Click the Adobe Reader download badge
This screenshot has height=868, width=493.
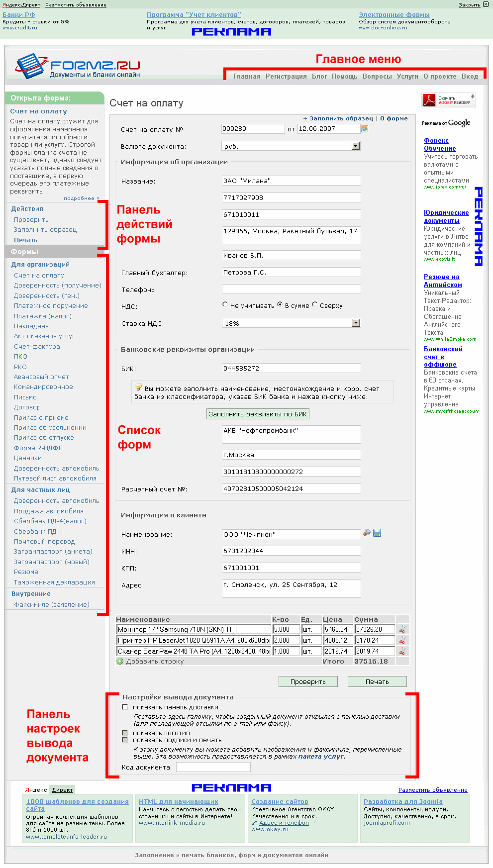pyautogui.click(x=449, y=100)
